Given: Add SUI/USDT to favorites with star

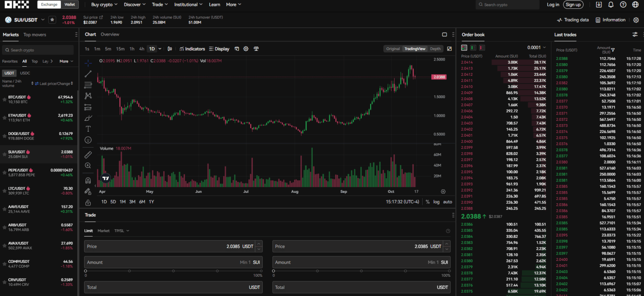Looking at the screenshot, I should tap(52, 20).
